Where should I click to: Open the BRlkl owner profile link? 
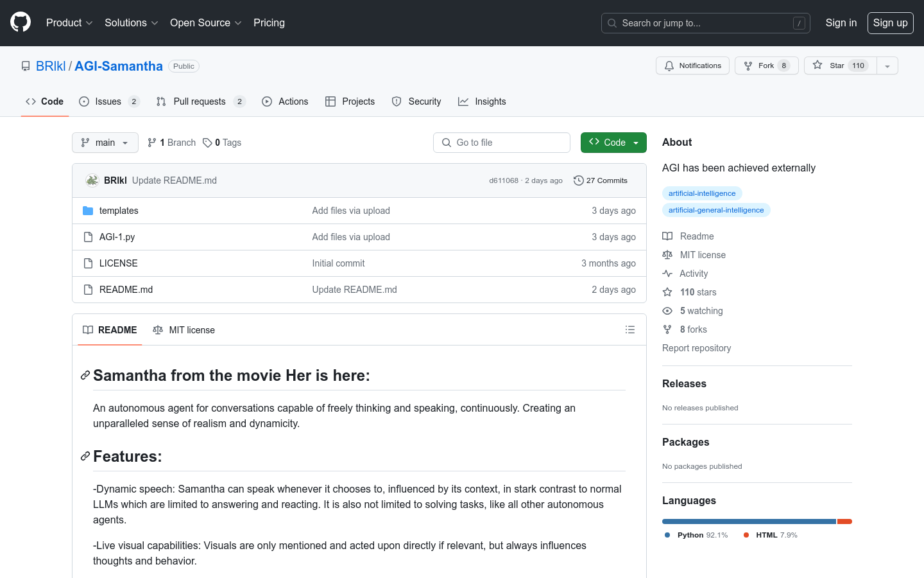pos(51,66)
